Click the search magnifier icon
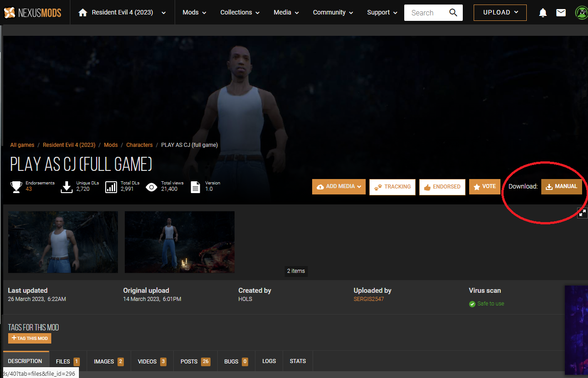The height and width of the screenshot is (378, 588). point(453,13)
